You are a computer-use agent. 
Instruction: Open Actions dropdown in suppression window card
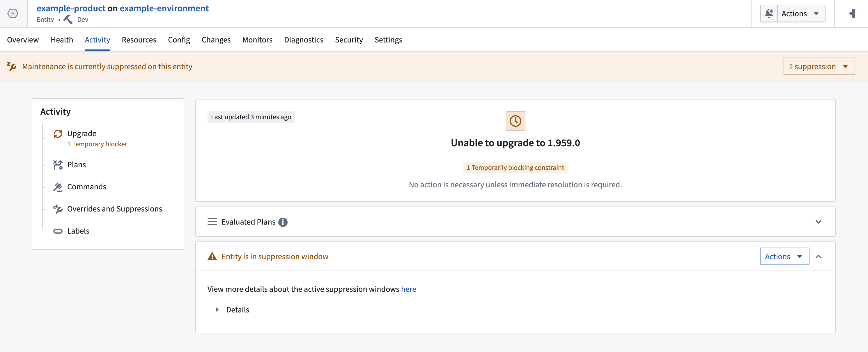pyautogui.click(x=784, y=257)
